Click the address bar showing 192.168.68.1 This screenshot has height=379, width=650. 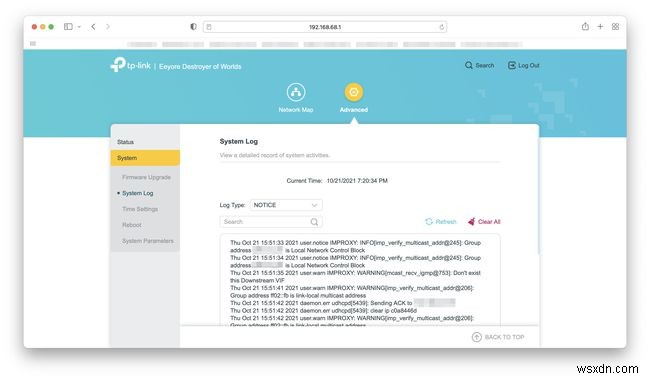(325, 27)
